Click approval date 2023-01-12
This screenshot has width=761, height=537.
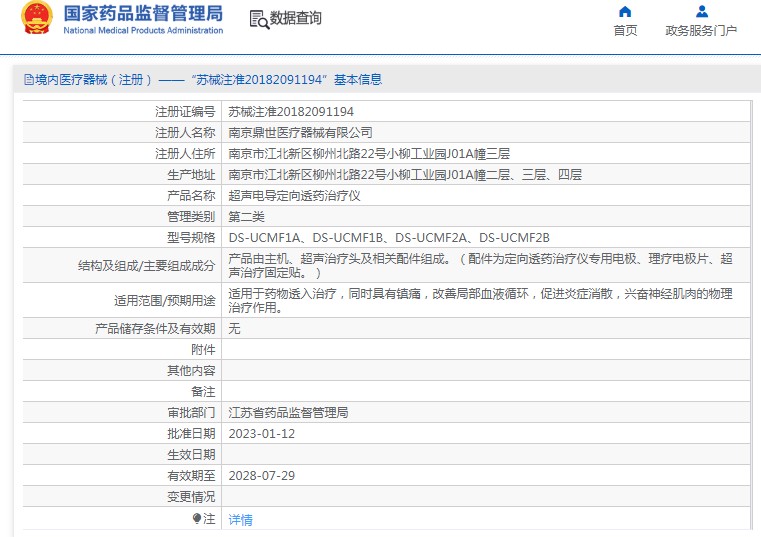point(262,434)
